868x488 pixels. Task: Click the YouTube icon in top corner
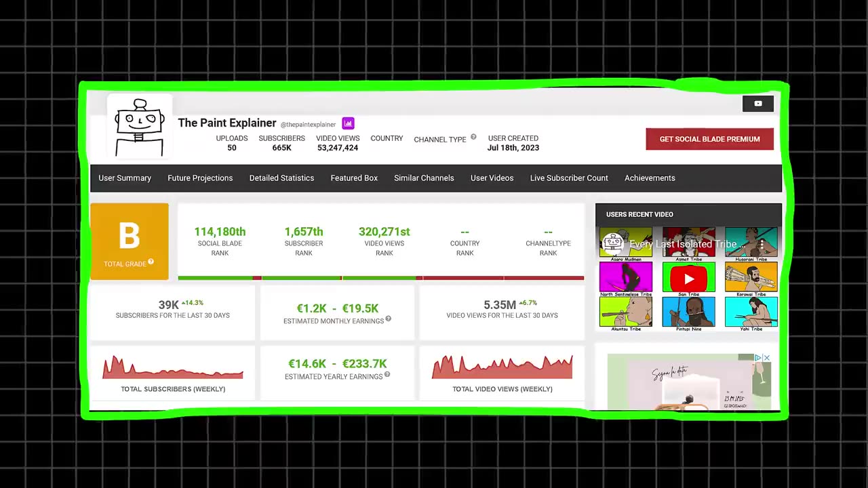[758, 104]
